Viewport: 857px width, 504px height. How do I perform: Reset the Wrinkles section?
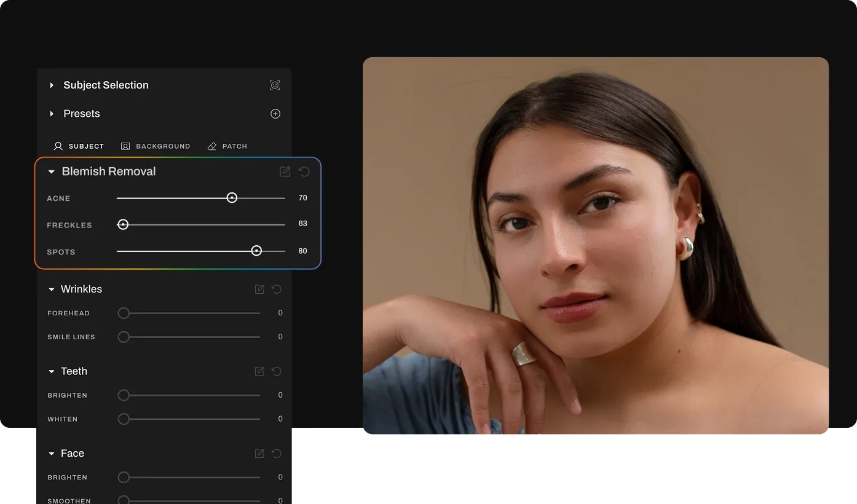pyautogui.click(x=277, y=289)
